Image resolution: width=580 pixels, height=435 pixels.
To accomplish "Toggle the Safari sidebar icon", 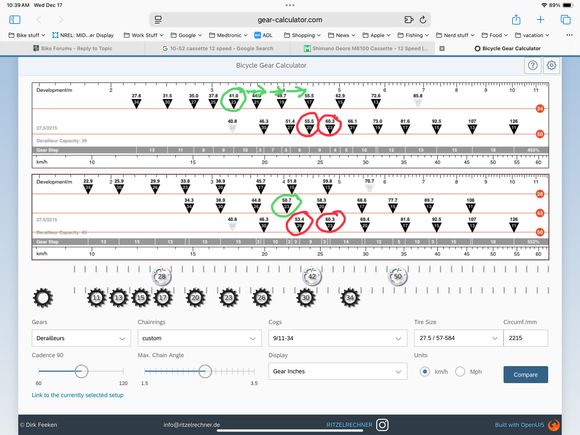I will (15, 20).
